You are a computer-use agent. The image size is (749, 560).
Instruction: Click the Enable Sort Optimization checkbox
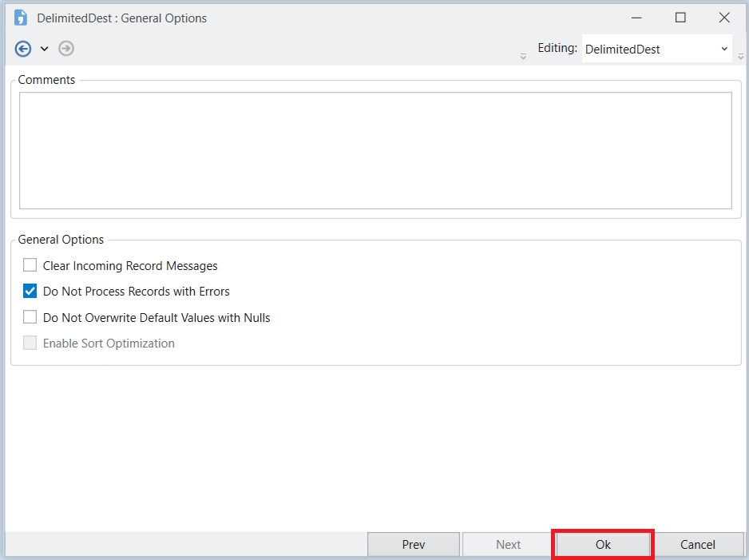point(30,344)
